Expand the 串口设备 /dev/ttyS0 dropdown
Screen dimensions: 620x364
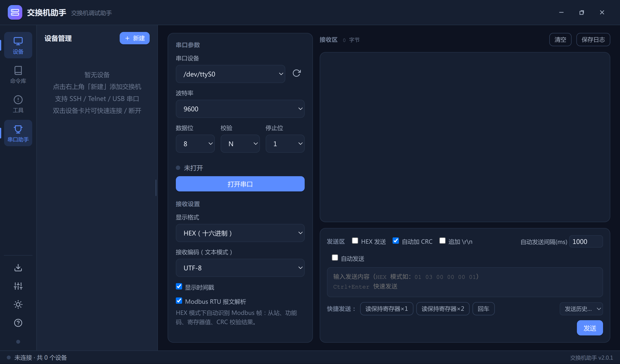pyautogui.click(x=231, y=74)
